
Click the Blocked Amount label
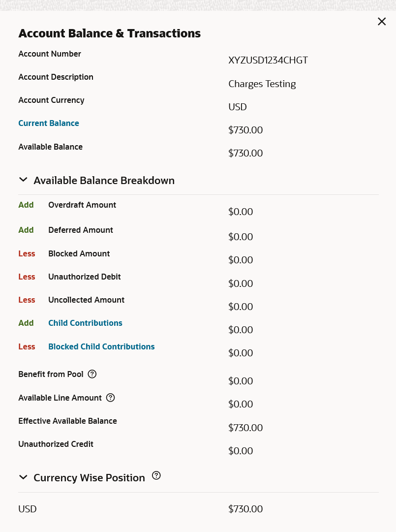click(79, 254)
